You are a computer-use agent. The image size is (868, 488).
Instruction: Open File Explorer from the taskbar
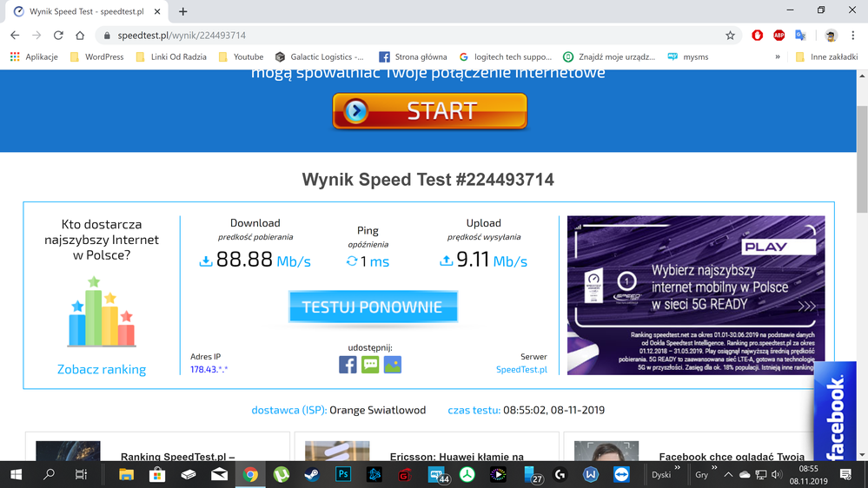coord(126,475)
